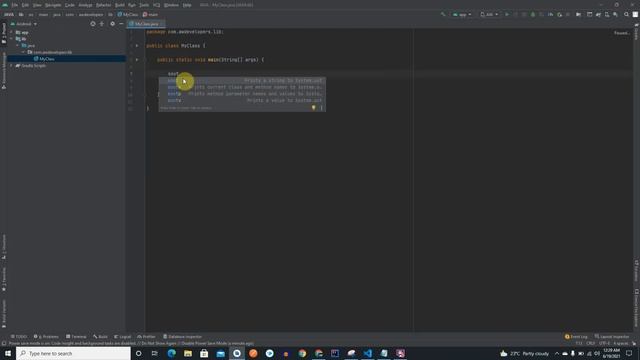Open the AVD device selector dropdown
The width and height of the screenshot is (640, 360).
pos(489,14)
